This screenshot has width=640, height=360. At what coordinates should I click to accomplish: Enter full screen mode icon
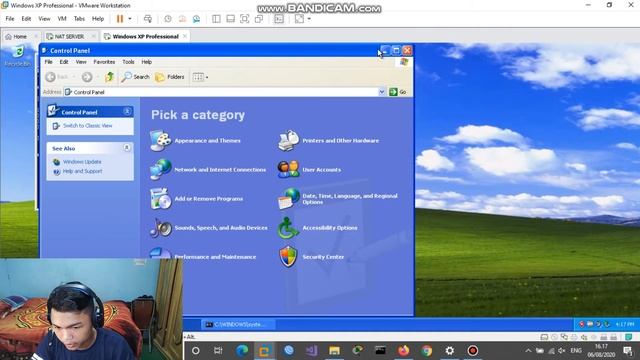(244, 19)
